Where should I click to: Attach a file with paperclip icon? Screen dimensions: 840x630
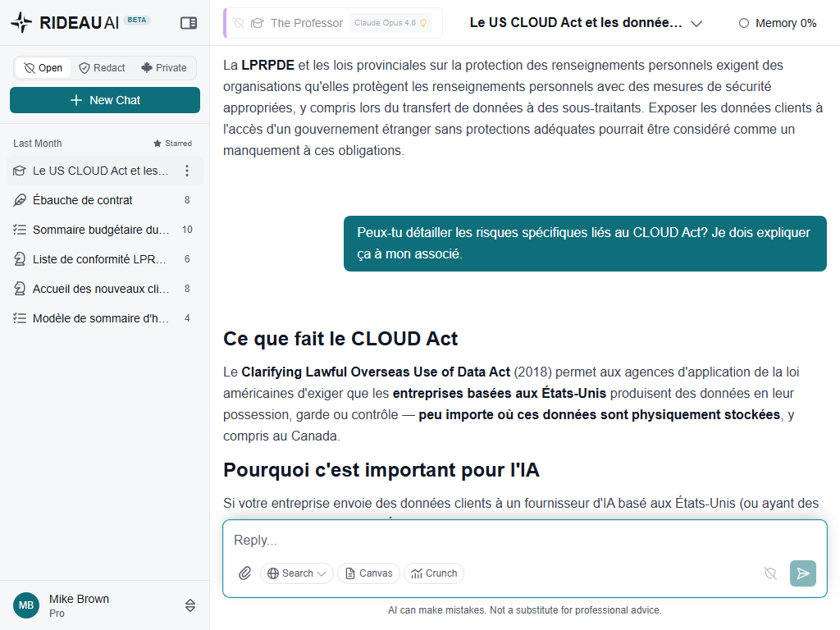[244, 573]
